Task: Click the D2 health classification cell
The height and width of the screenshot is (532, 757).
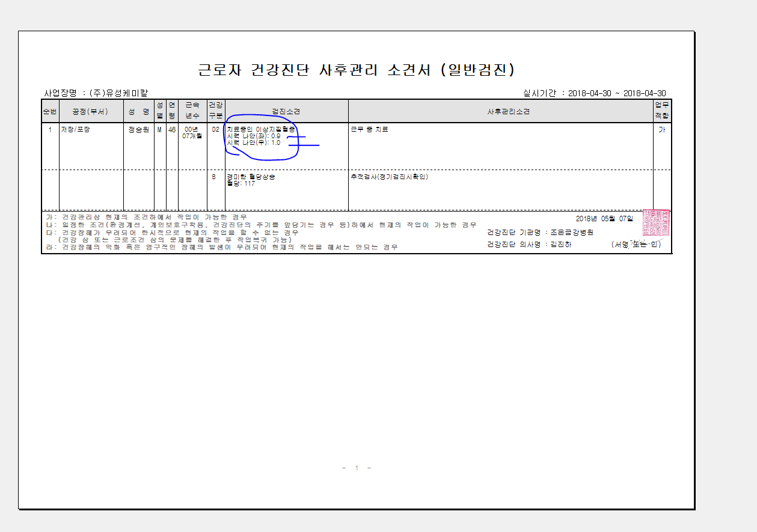Action: pyautogui.click(x=215, y=129)
